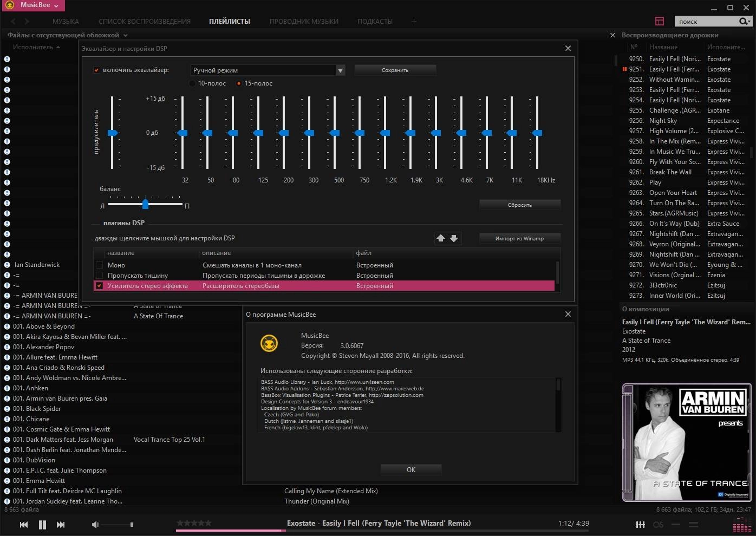Enable the Моно plugin checkbox
This screenshot has width=756, height=536.
99,265
